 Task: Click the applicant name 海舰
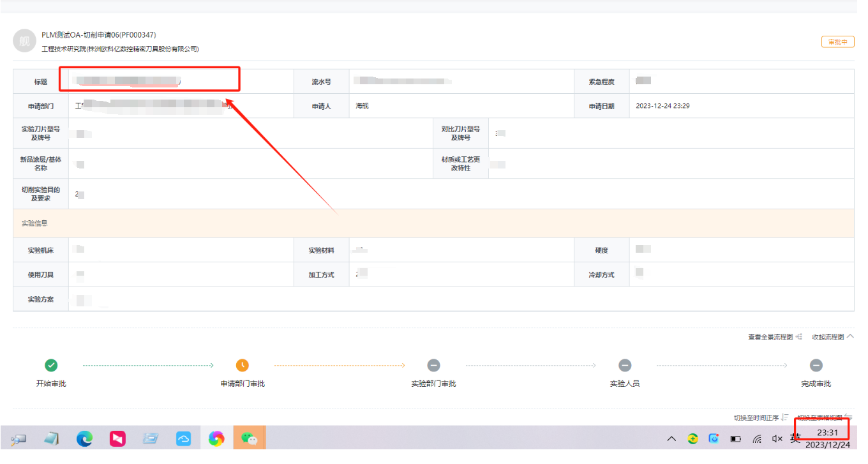(x=362, y=106)
